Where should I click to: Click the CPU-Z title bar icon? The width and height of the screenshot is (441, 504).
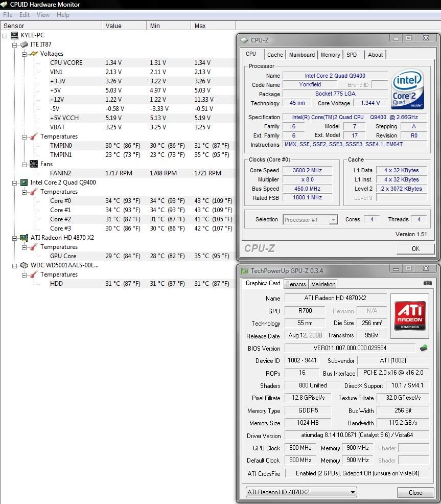click(245, 40)
